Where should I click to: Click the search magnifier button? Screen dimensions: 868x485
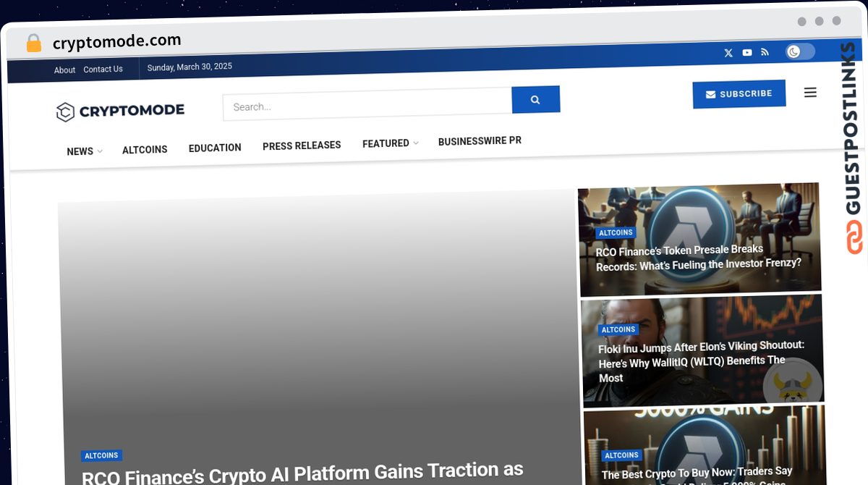(535, 100)
